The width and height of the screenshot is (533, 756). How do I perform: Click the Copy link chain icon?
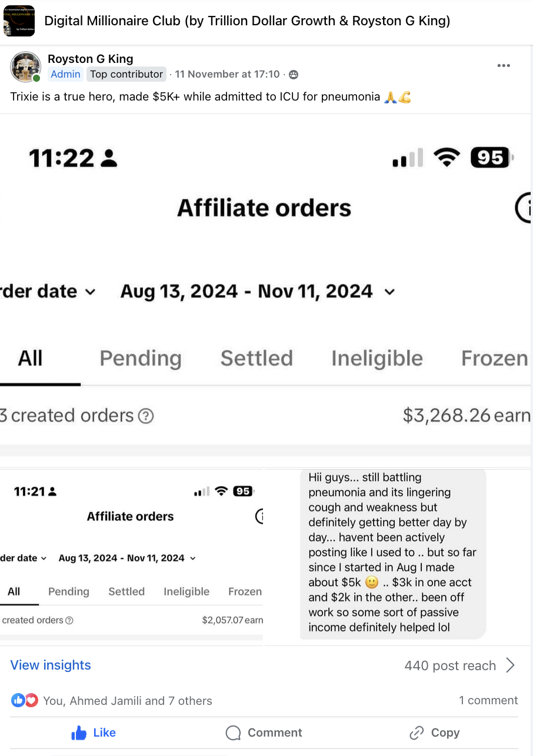tap(417, 733)
